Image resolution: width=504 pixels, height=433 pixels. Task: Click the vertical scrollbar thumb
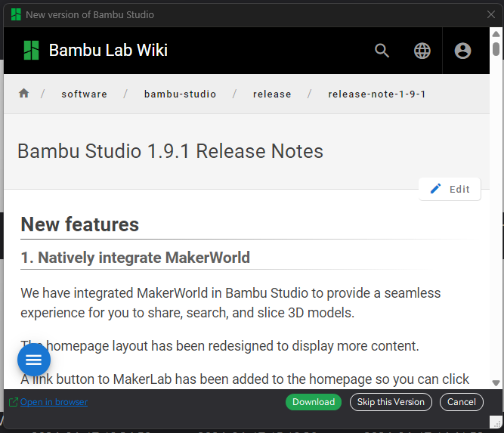tap(496, 49)
